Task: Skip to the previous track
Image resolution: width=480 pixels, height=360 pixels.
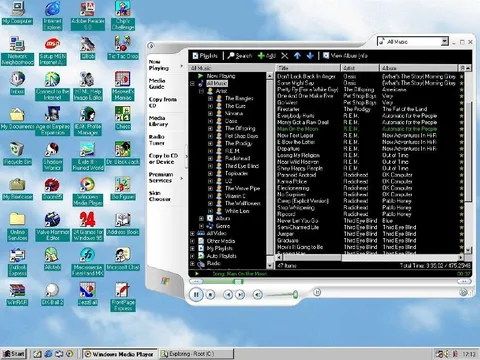Action: (x=228, y=295)
